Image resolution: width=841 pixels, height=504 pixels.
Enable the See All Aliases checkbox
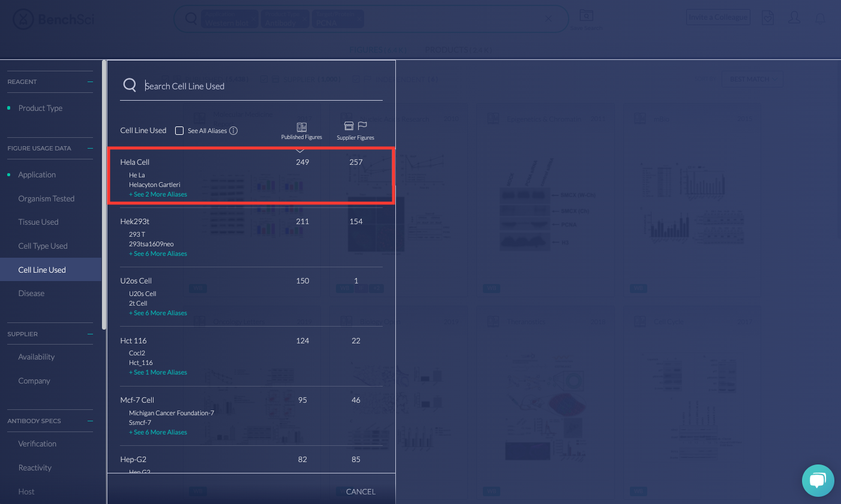[179, 131]
